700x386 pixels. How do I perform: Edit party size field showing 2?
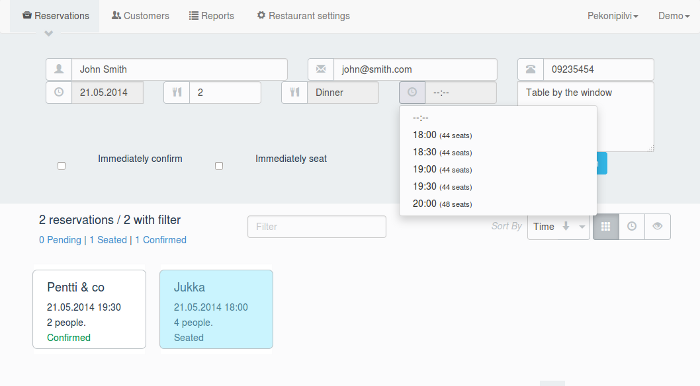225,92
